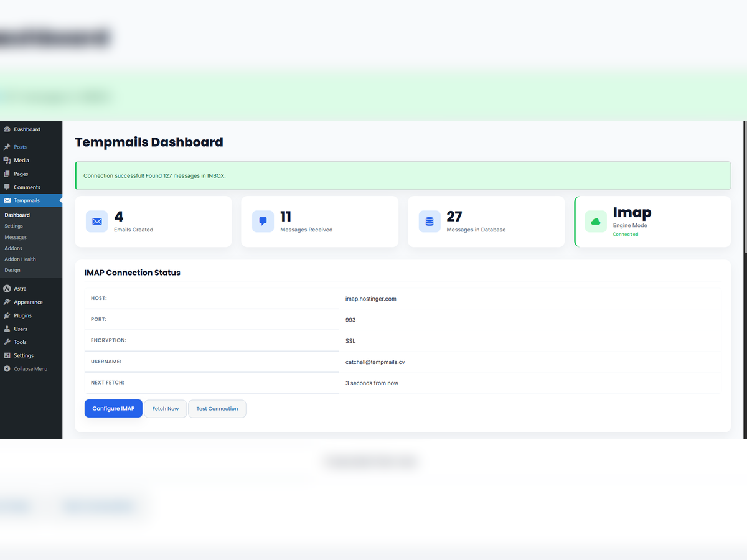Viewport: 747px width, 560px height.
Task: Select the Media library icon in the sidebar
Action: [8, 160]
